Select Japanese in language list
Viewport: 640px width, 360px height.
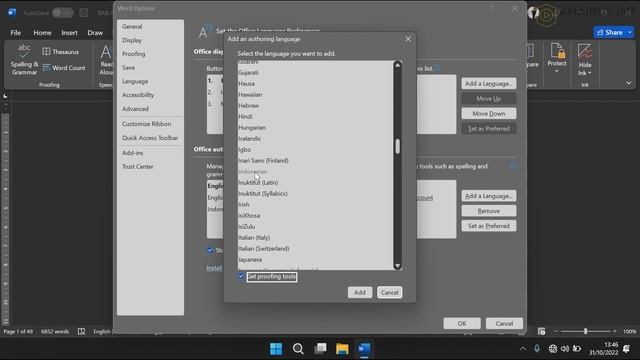coord(316,260)
